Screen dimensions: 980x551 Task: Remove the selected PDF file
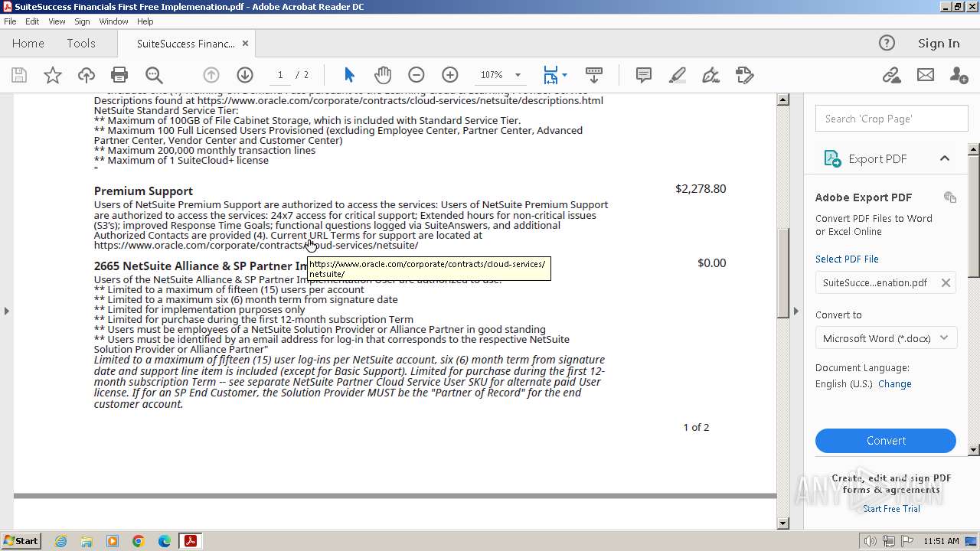[946, 282]
